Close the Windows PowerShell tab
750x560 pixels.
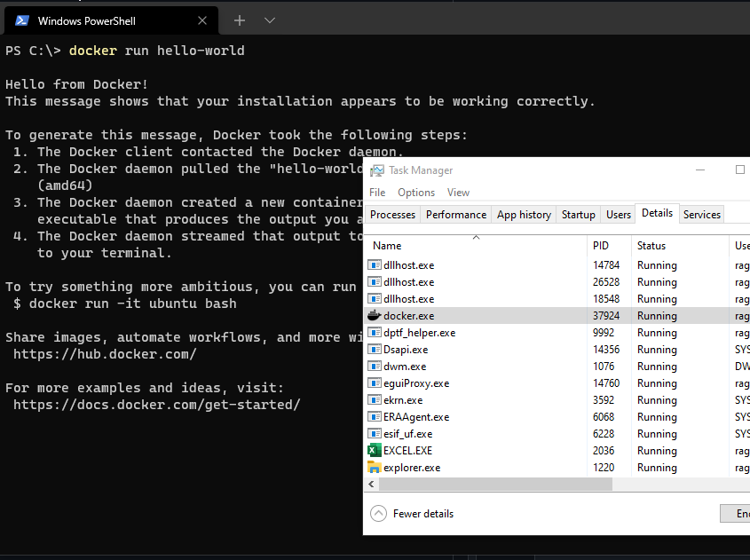coord(202,20)
